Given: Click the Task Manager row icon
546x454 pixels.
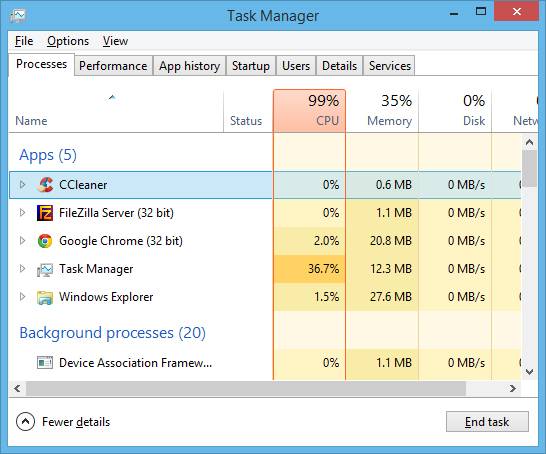Looking at the screenshot, I should pos(45,269).
